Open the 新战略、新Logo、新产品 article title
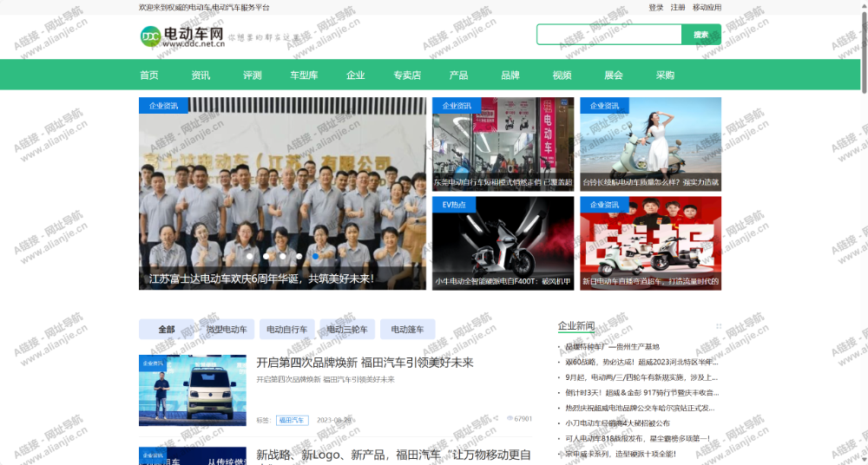This screenshot has height=465, width=868. click(393, 455)
